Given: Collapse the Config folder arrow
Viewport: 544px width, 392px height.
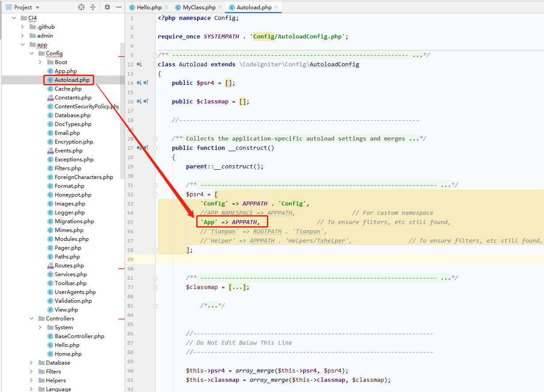Looking at the screenshot, I should point(31,53).
